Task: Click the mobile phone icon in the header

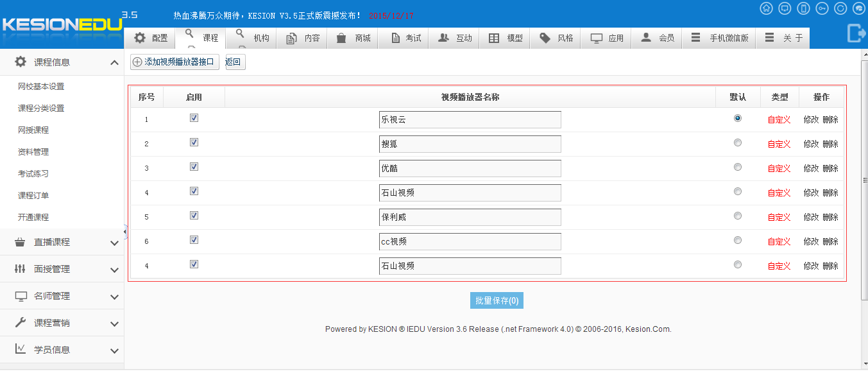Action: 803,8
